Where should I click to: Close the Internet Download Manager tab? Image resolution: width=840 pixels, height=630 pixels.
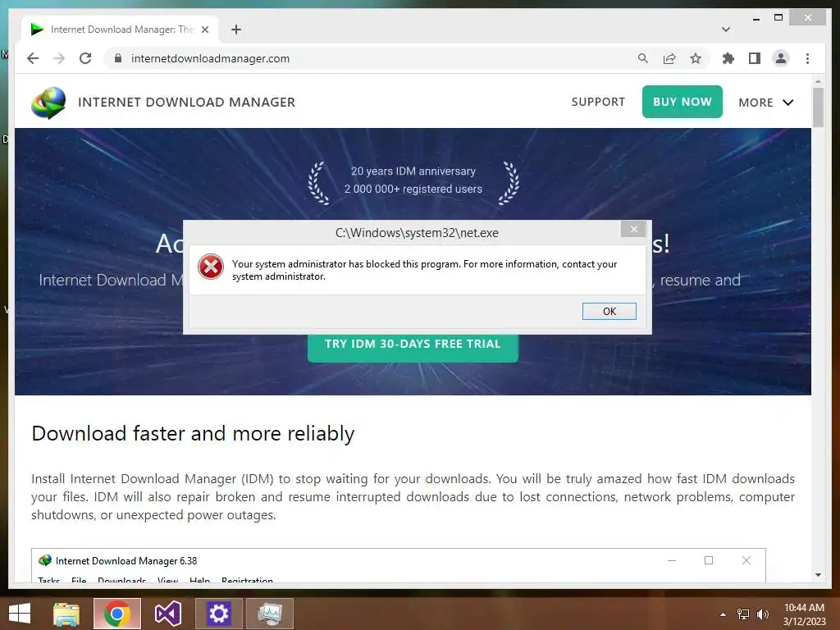click(205, 30)
